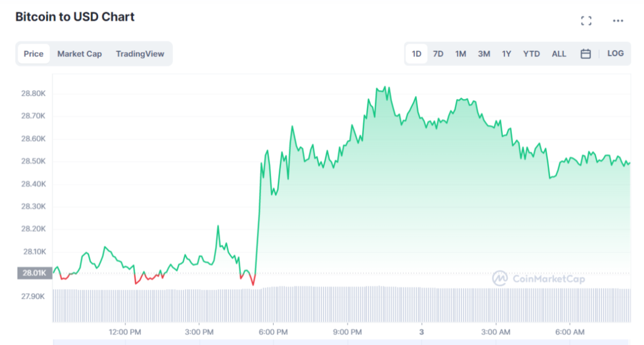Open the calendar date range picker
This screenshot has height=345, width=644.
click(586, 54)
